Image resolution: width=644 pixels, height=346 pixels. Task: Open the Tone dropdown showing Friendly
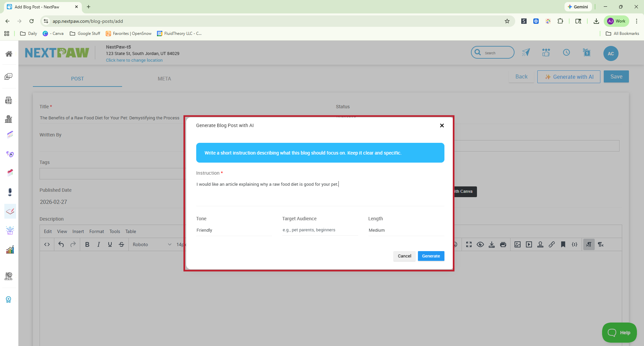(234, 230)
